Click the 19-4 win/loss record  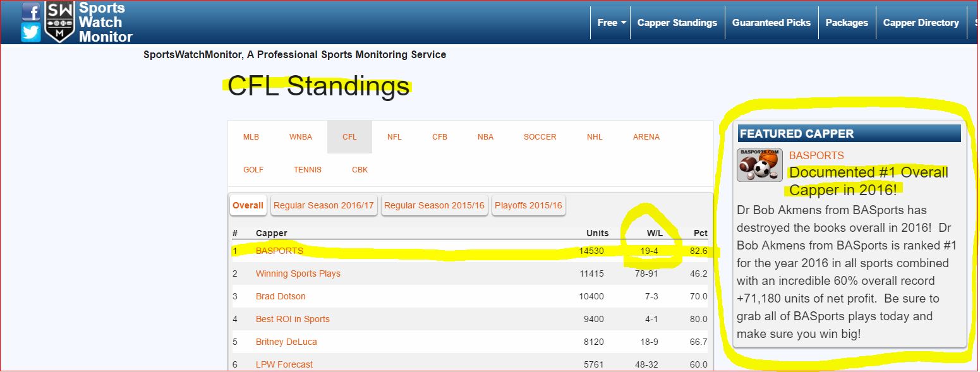pos(650,251)
